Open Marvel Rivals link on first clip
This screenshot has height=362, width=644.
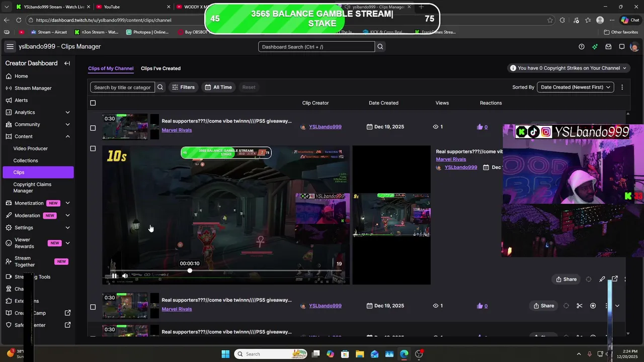[177, 130]
